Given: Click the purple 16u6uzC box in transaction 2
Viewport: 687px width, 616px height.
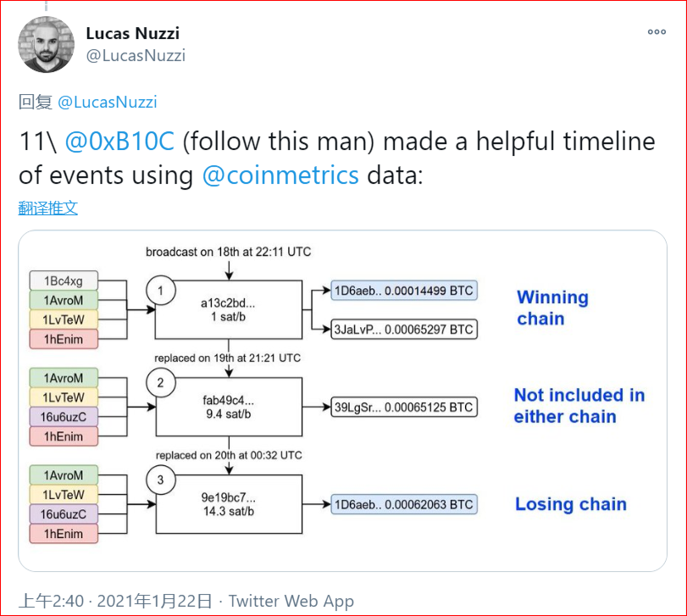Looking at the screenshot, I should click(64, 416).
